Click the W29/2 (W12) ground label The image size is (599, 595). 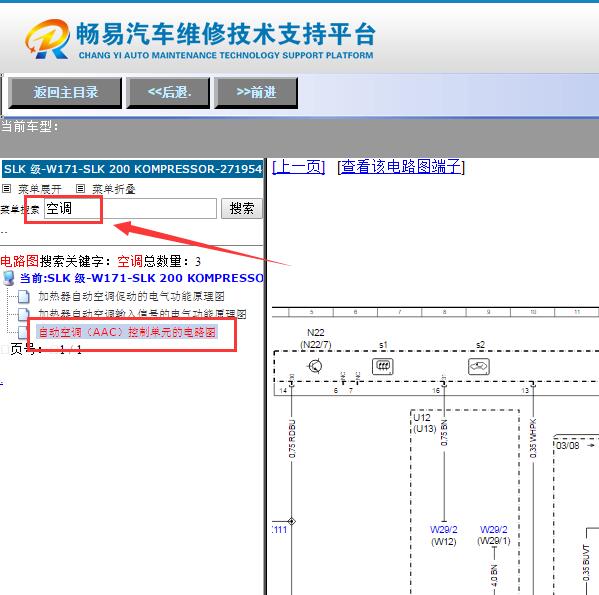pos(444,535)
